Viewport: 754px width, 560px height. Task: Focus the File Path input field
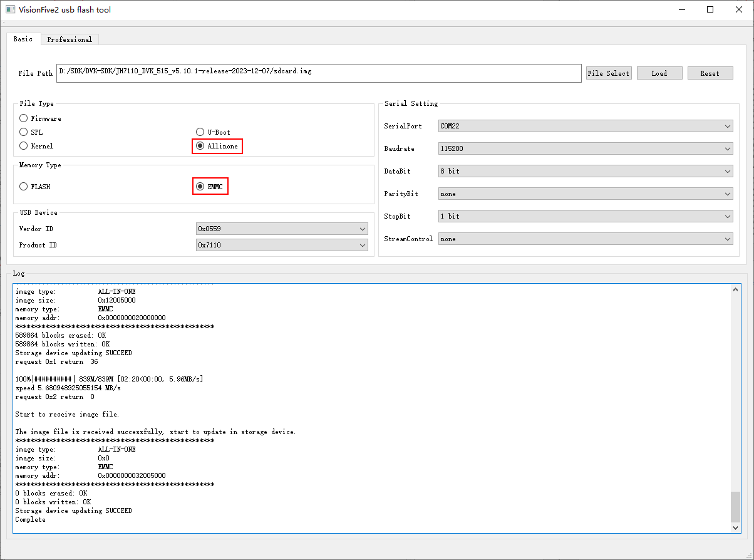pos(319,73)
